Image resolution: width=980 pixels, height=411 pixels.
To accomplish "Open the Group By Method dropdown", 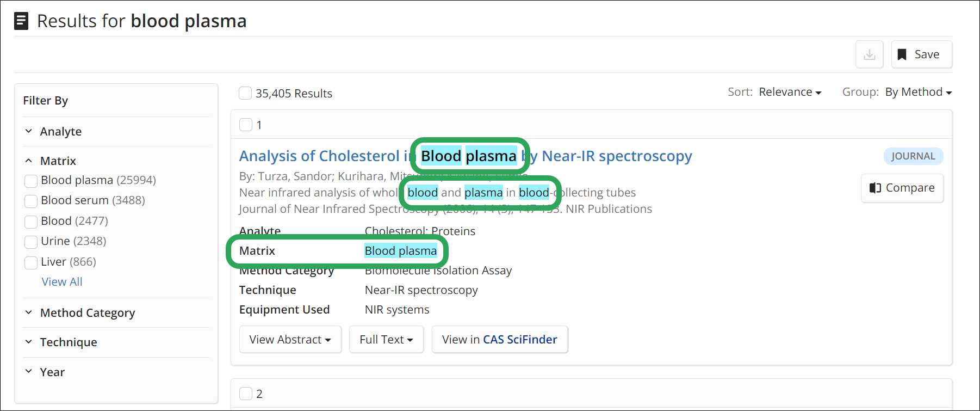I will (919, 92).
